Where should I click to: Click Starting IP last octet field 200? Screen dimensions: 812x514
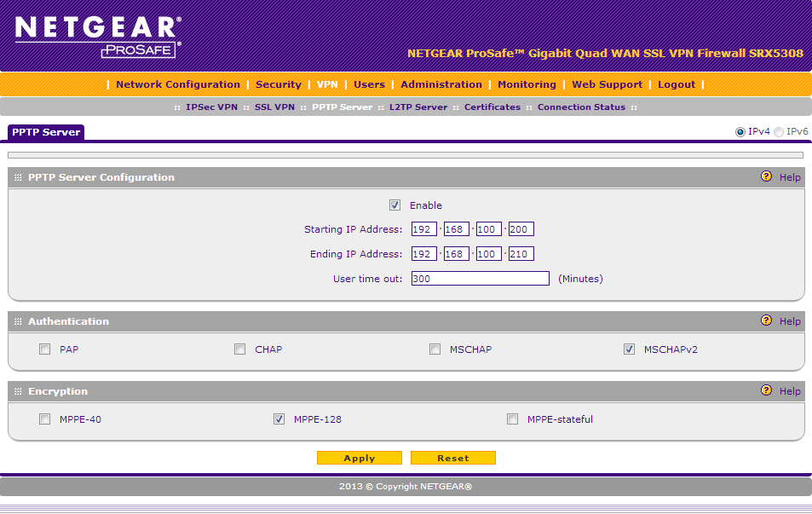coord(521,229)
